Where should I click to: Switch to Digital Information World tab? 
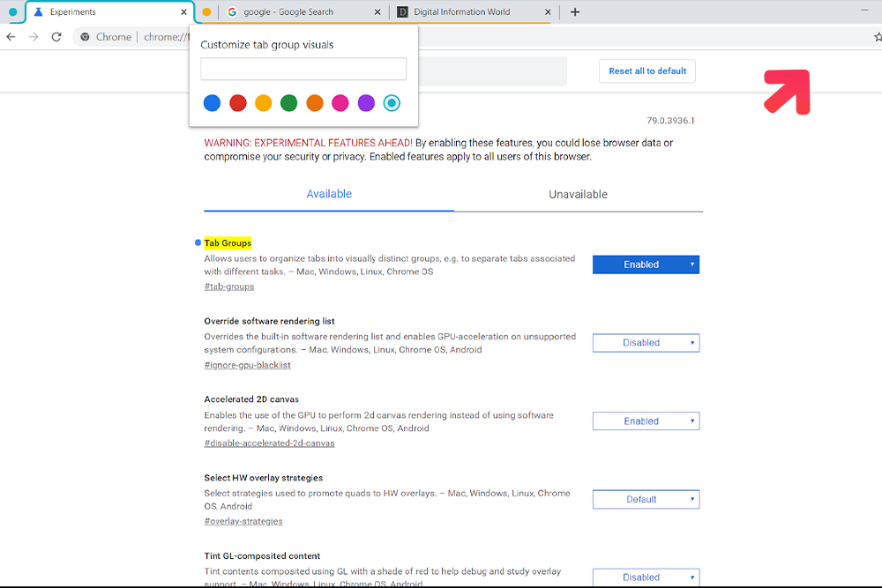(475, 11)
